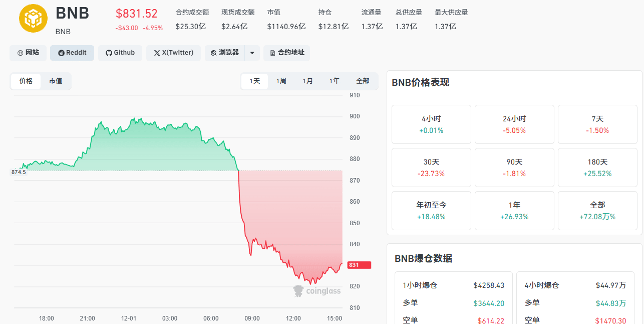
Task: Click the 874.5 opening price label
Action: click(19, 172)
